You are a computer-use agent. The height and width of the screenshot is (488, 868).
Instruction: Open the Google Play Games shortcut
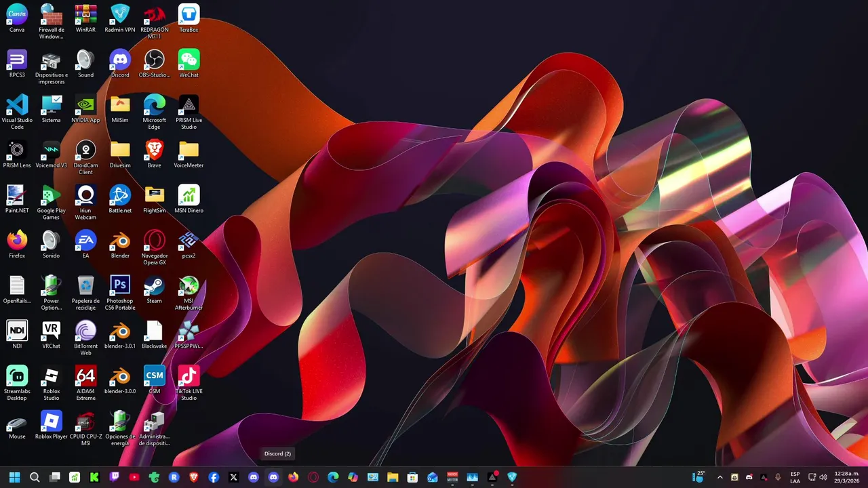[52, 203]
